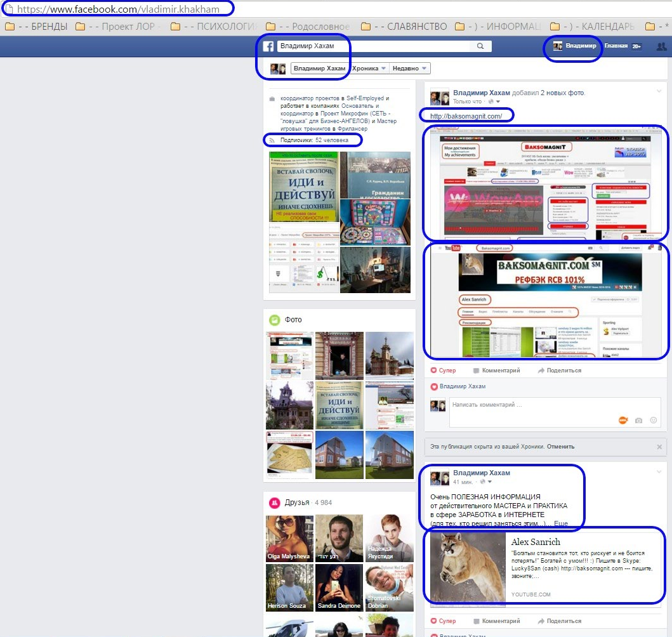Click the camera icon in comment box
Screen dimensions: 672x637
638,420
